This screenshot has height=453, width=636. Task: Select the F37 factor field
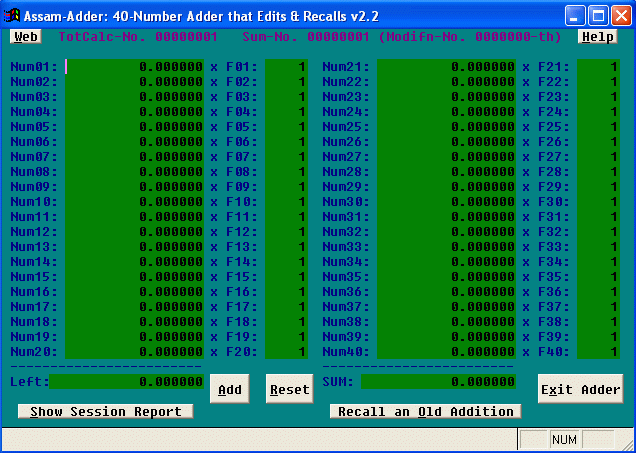tap(598, 307)
